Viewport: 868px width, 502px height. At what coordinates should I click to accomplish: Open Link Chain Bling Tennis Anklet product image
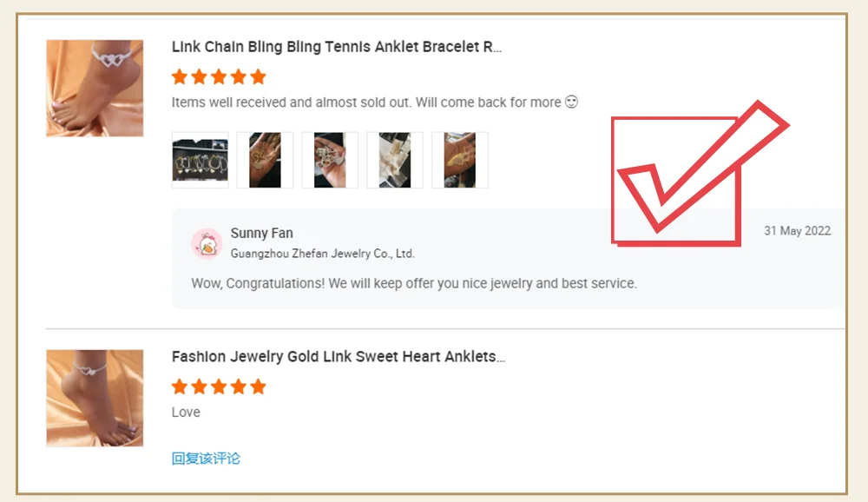95,88
